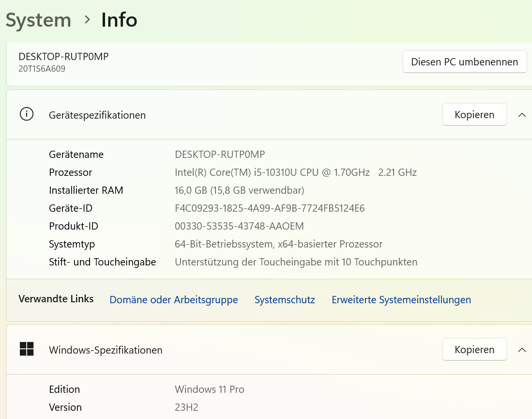Click the 23H2 version value
Viewport: 532px width, 419px height.
186,407
